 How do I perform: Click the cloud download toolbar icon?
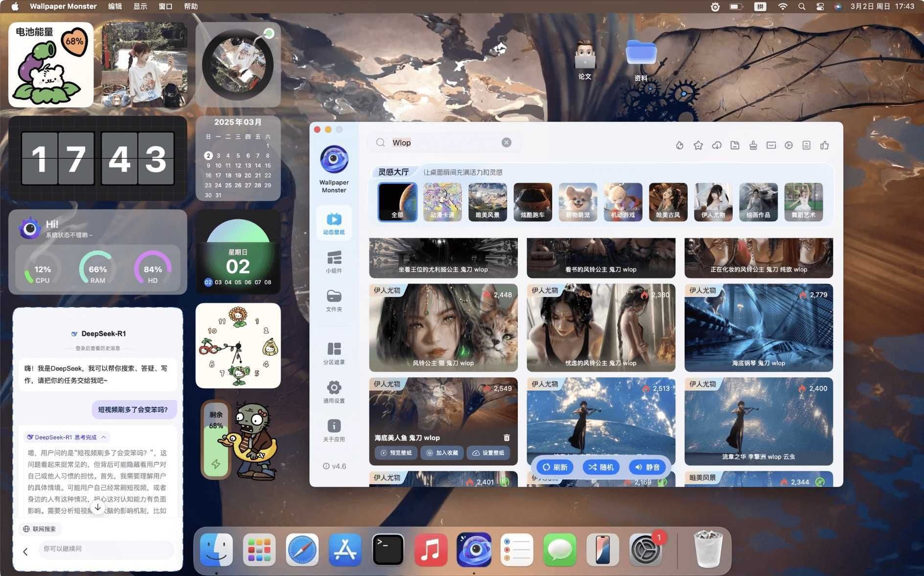[716, 145]
